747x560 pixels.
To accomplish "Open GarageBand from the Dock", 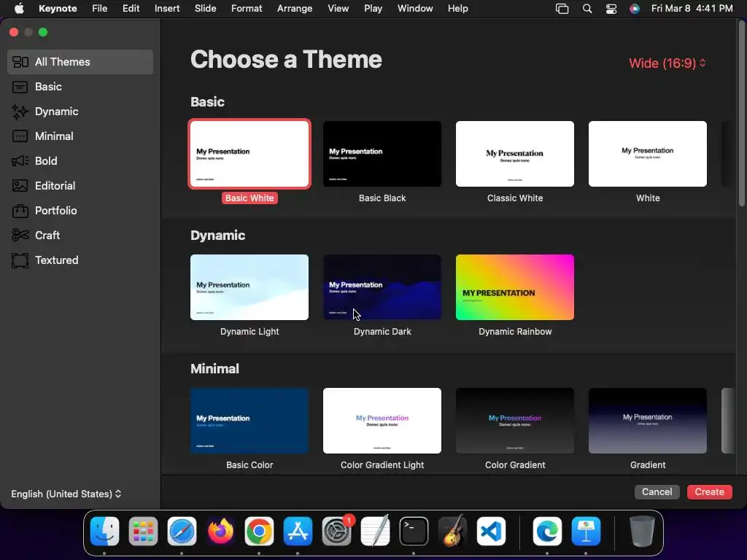I will [452, 531].
